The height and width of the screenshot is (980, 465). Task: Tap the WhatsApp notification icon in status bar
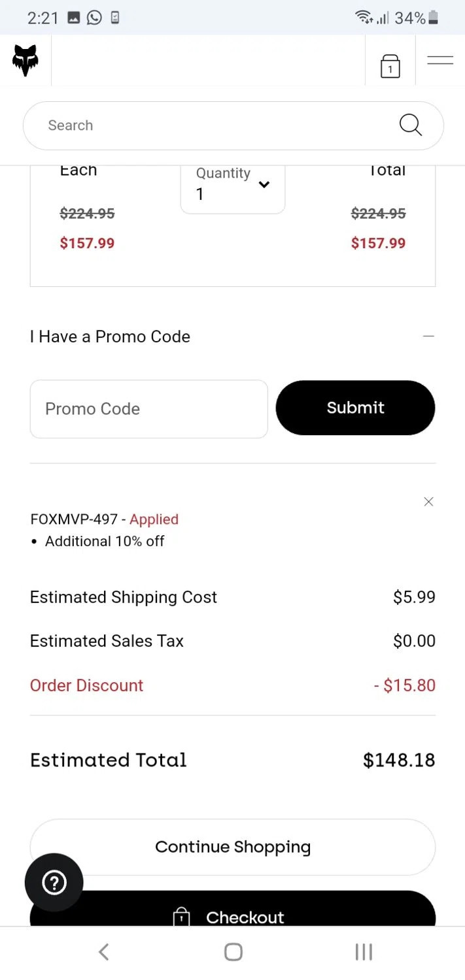(x=95, y=18)
